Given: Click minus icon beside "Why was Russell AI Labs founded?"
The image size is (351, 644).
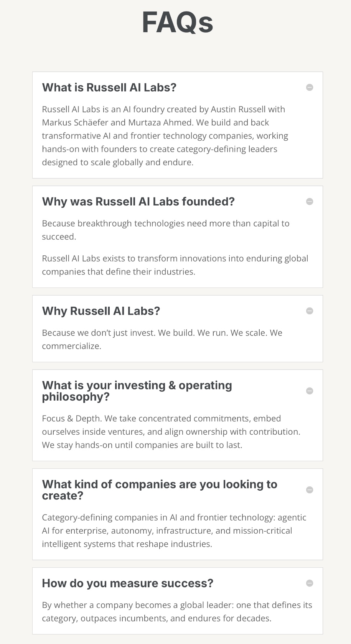Looking at the screenshot, I should click(310, 202).
